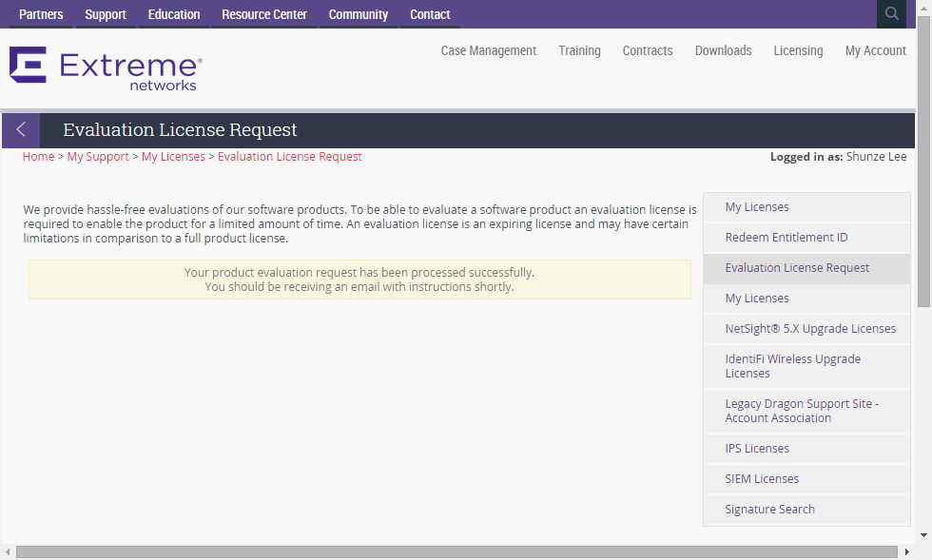The image size is (932, 560).
Task: Click the scroll down arrow
Action: coord(923,535)
